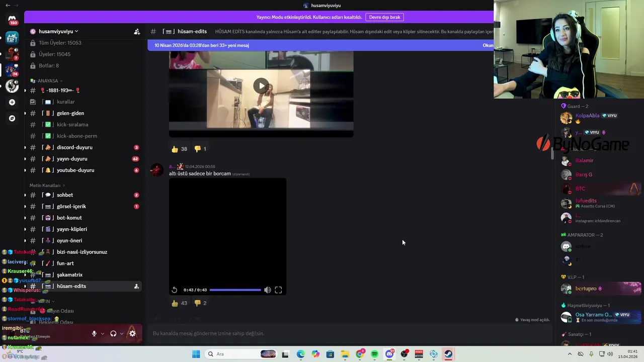
Task: Click invite icon on hüsam-edits channel row
Action: pyautogui.click(x=136, y=286)
